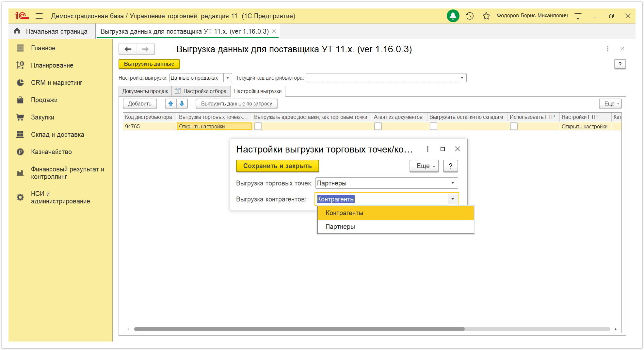Image resolution: width=644 pixels, height=350 pixels.
Task: Click Добавить button
Action: (x=140, y=103)
